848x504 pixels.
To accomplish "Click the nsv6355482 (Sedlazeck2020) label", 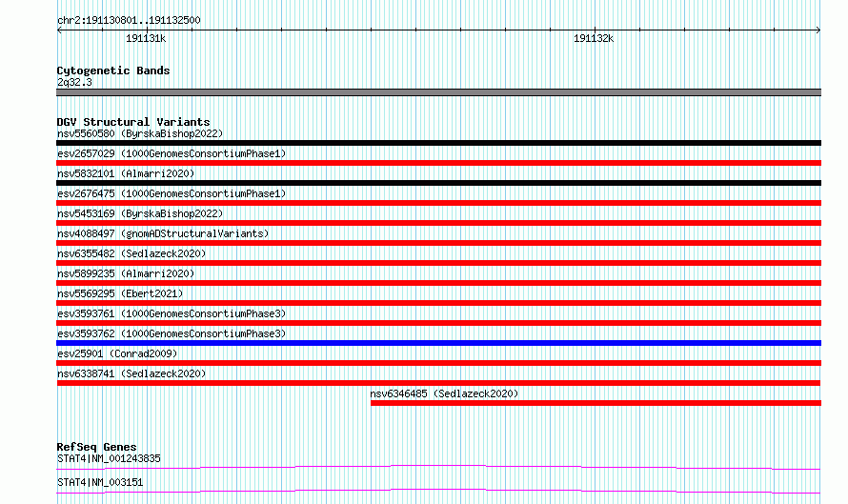I will point(131,253).
